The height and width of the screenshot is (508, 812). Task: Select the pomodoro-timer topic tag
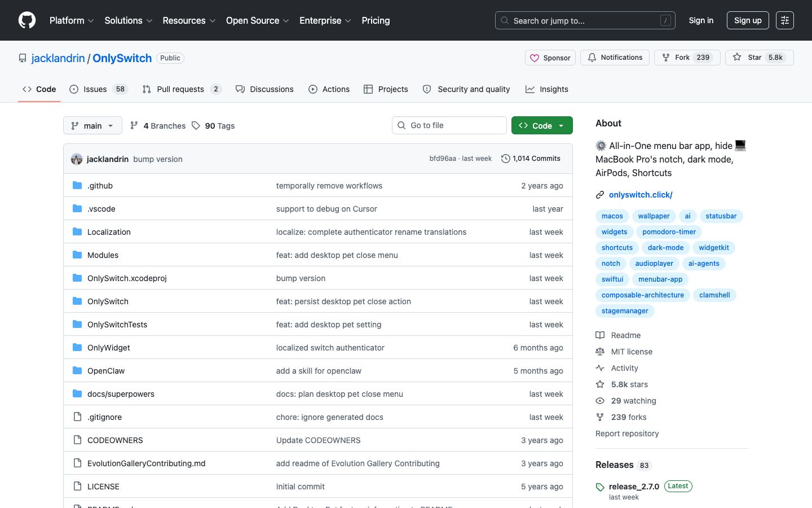(x=669, y=232)
